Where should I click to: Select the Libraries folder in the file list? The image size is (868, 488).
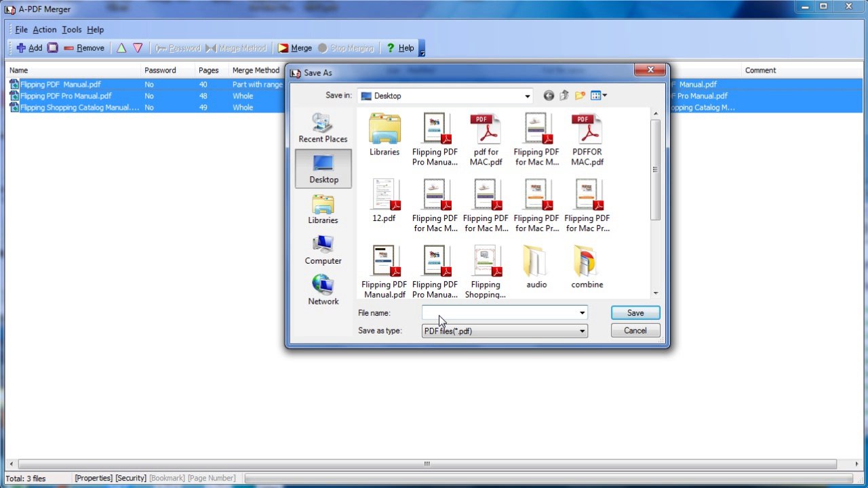tap(384, 135)
